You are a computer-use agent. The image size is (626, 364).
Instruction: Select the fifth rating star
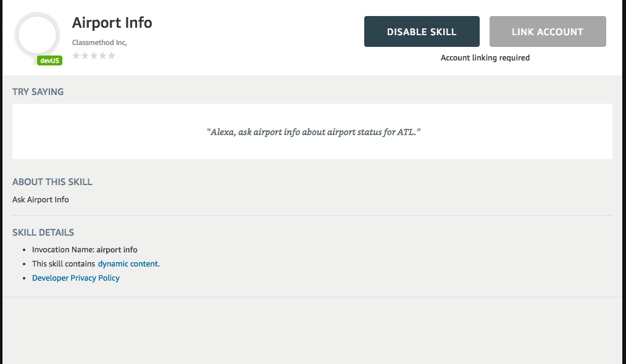[111, 56]
